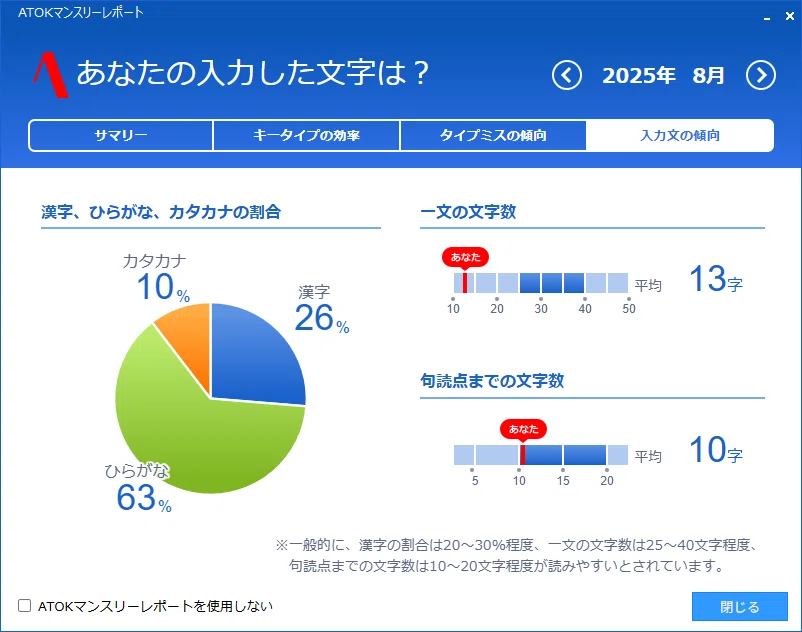Select the 入力文の傾向 tab
The width and height of the screenshot is (802, 632).
[680, 136]
